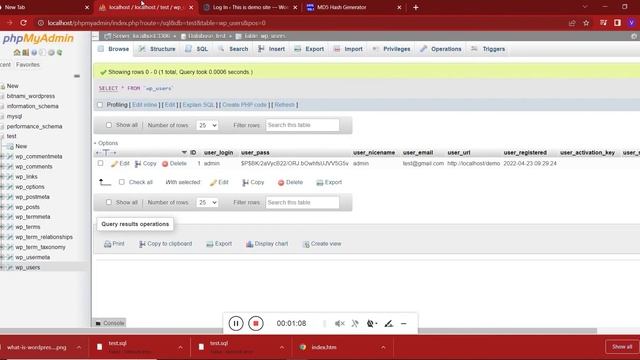Expand wp_terms table node

[x=2, y=227]
